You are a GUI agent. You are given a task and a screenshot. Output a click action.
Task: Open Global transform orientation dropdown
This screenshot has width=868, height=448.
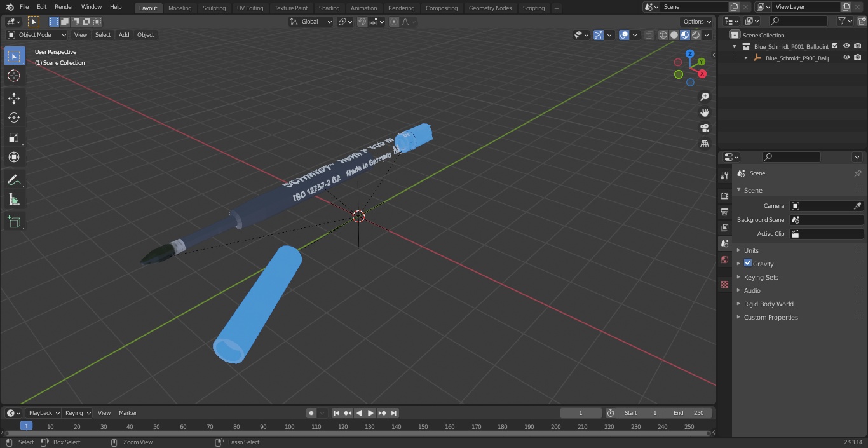coord(311,22)
